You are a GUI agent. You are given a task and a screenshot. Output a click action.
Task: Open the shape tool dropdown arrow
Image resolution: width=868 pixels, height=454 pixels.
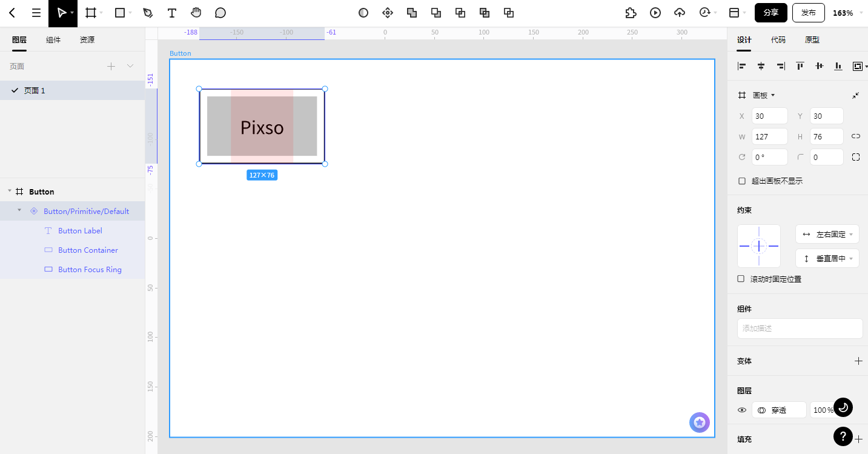click(130, 13)
